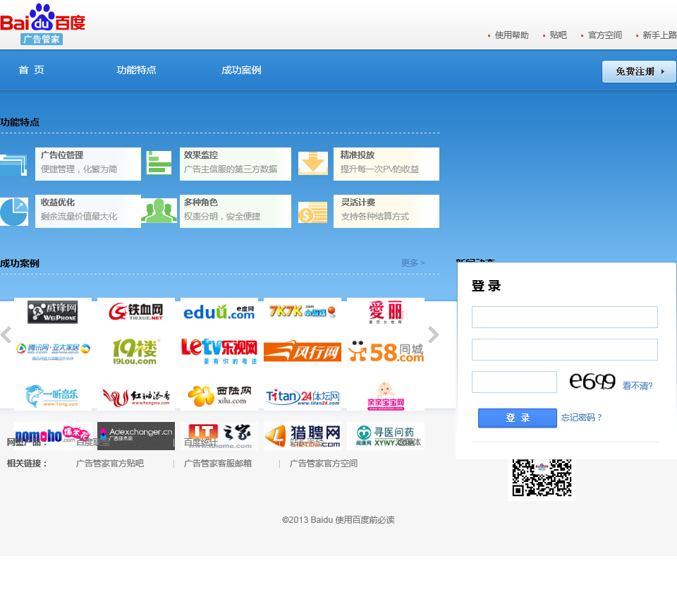Show previous cases with the left carousel arrow
Image resolution: width=677 pixels, height=616 pixels.
[x=6, y=334]
